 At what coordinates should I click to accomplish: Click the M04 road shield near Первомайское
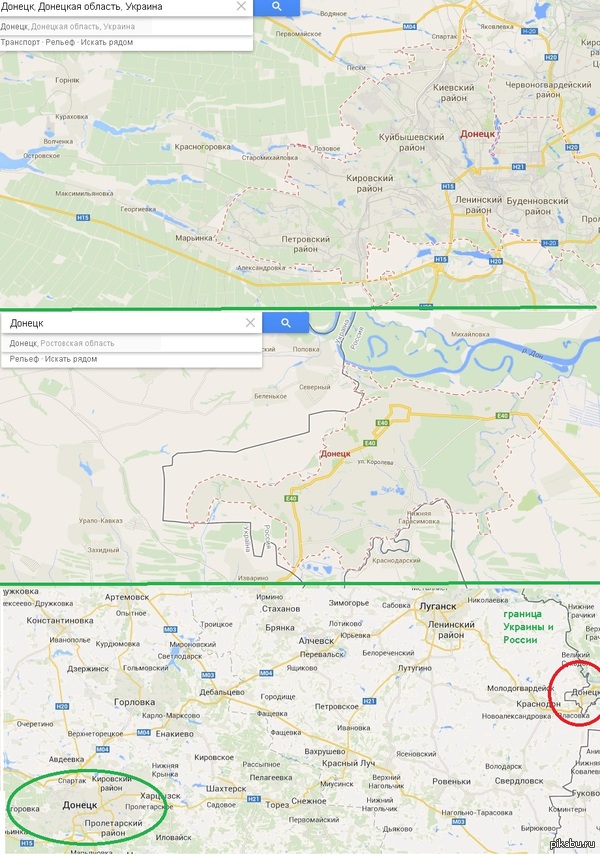point(410,26)
